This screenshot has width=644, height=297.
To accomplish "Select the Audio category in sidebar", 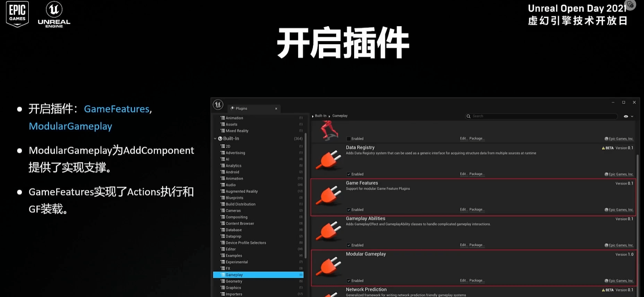I will [231, 185].
